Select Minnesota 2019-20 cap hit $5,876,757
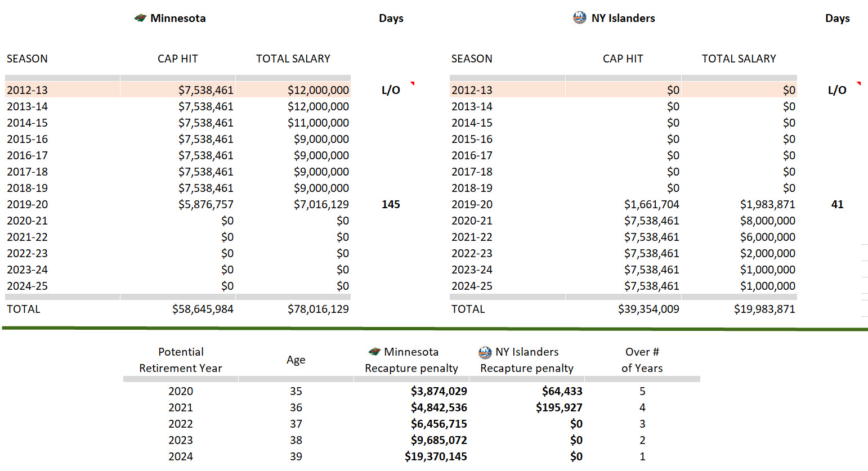Screen dimensions: 868x471 pyautogui.click(x=206, y=204)
